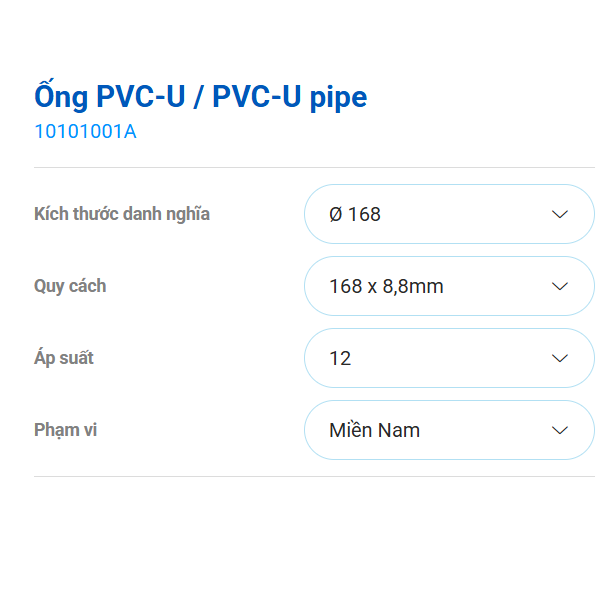Expand the Phạm vi selection box

pos(449,430)
